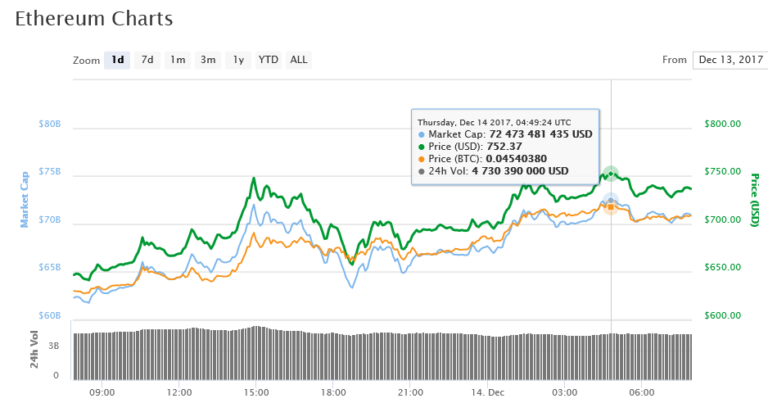Click the tooltip 24h Vol value line
768x412 pixels.
tap(493, 171)
